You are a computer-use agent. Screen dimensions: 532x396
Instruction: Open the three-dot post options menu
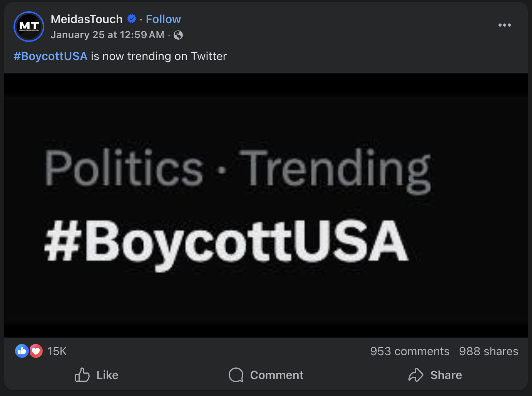[x=504, y=25]
